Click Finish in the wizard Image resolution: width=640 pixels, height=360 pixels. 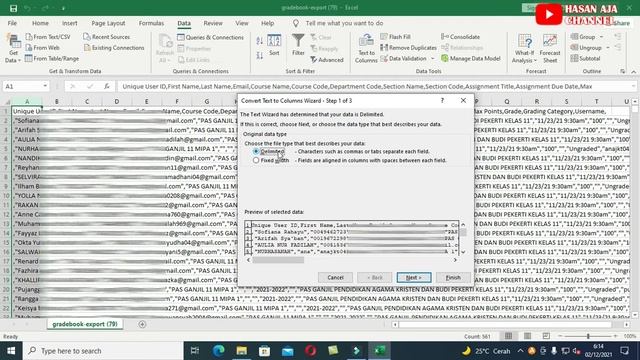(453, 278)
